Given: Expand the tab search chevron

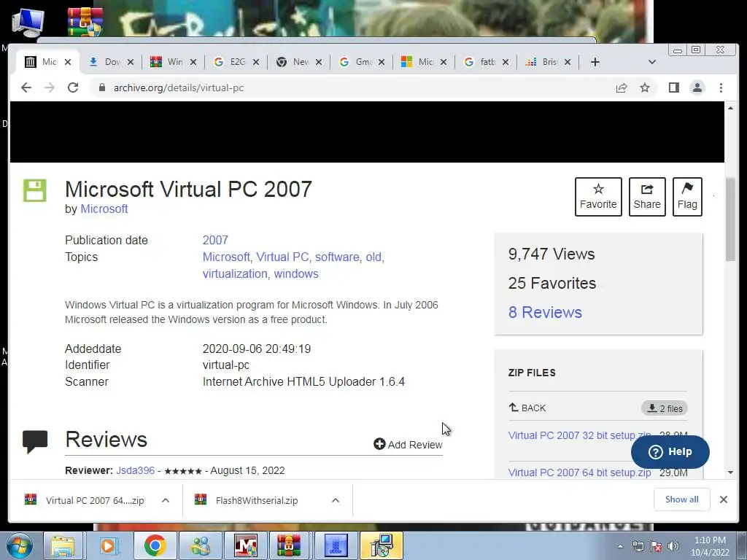Looking at the screenshot, I should [652, 62].
